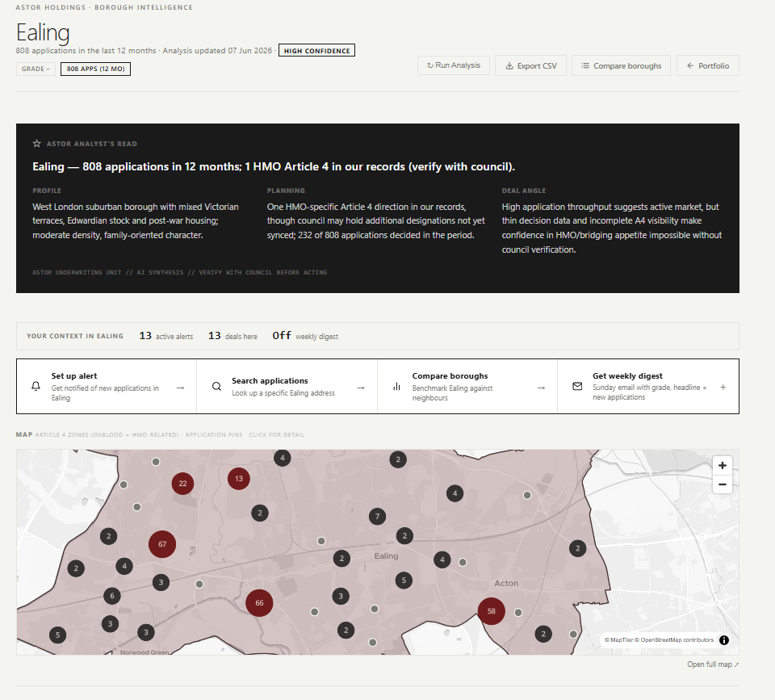Click the Ealing page heading

[43, 32]
